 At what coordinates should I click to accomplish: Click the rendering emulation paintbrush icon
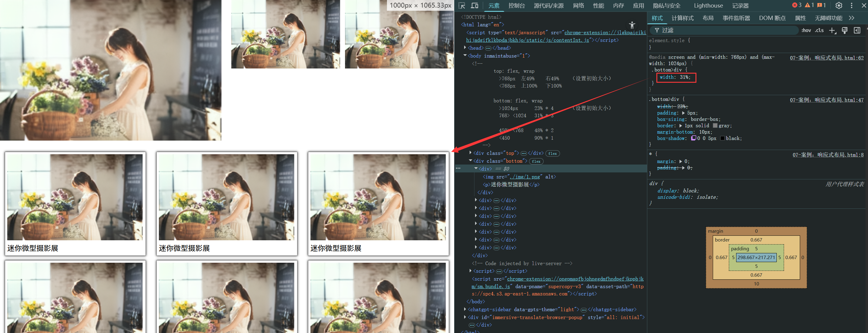pyautogui.click(x=844, y=30)
